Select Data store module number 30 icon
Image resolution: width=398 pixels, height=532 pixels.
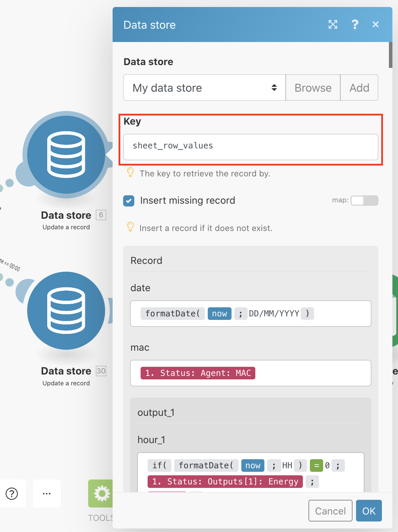66,310
